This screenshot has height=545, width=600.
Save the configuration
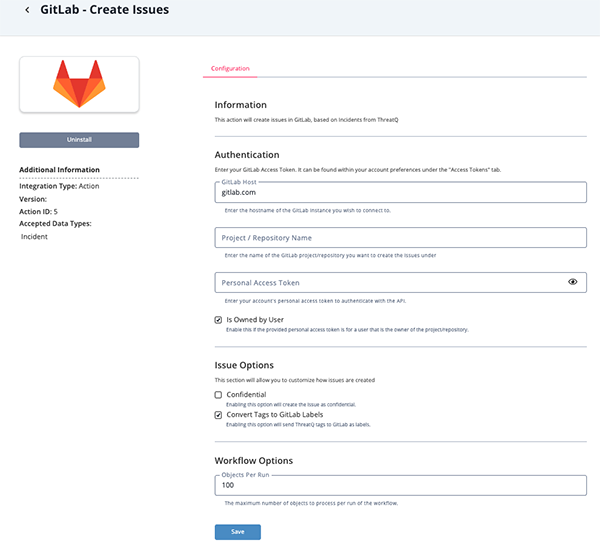(x=237, y=531)
